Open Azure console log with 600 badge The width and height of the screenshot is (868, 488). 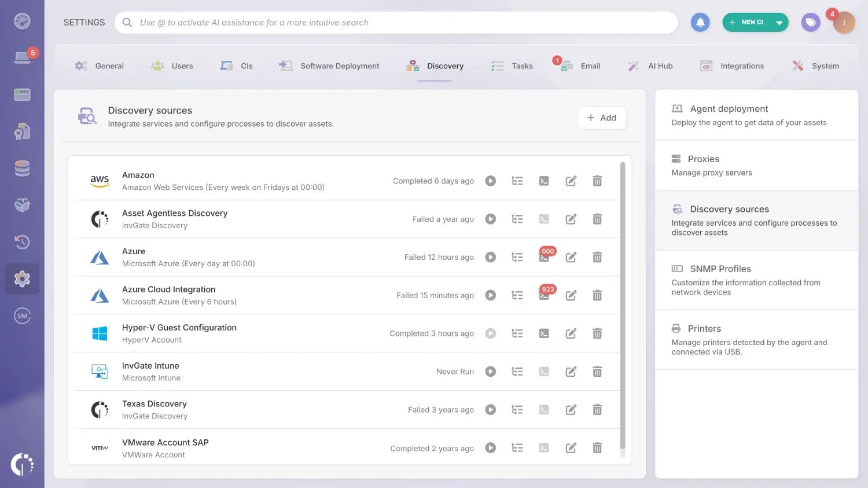pyautogui.click(x=544, y=258)
